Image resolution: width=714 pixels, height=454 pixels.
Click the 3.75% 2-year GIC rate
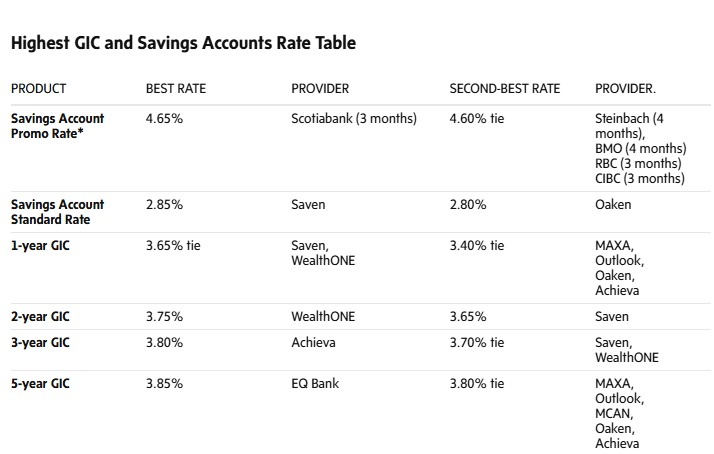(x=165, y=317)
